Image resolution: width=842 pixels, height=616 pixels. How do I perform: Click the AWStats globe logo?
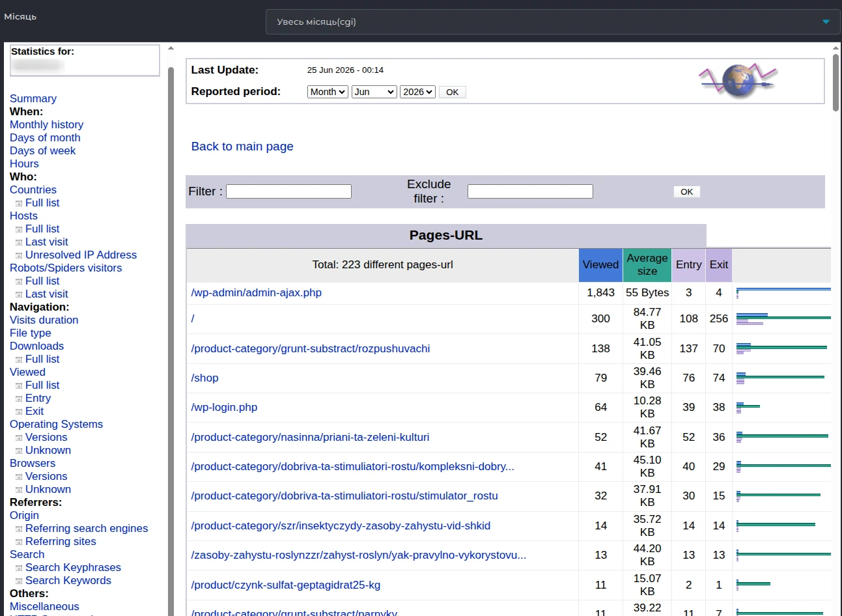737,81
